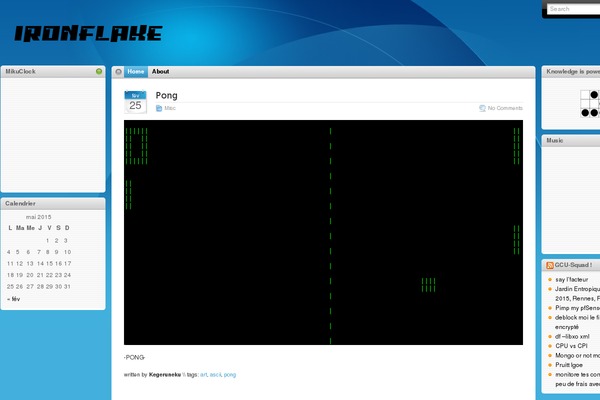Open feed item 'monitore tes'
This screenshot has height=400, width=600.
pos(577,379)
